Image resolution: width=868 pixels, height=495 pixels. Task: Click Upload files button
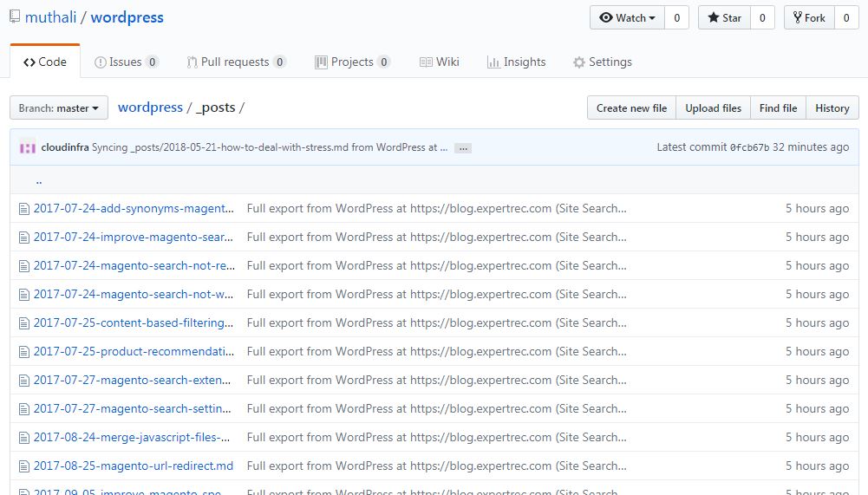pos(713,108)
